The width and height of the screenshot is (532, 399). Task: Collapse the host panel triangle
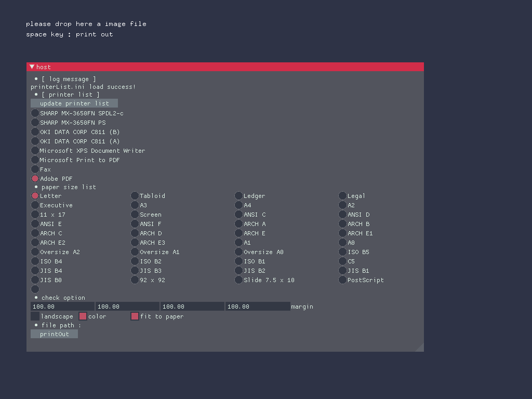pos(32,67)
